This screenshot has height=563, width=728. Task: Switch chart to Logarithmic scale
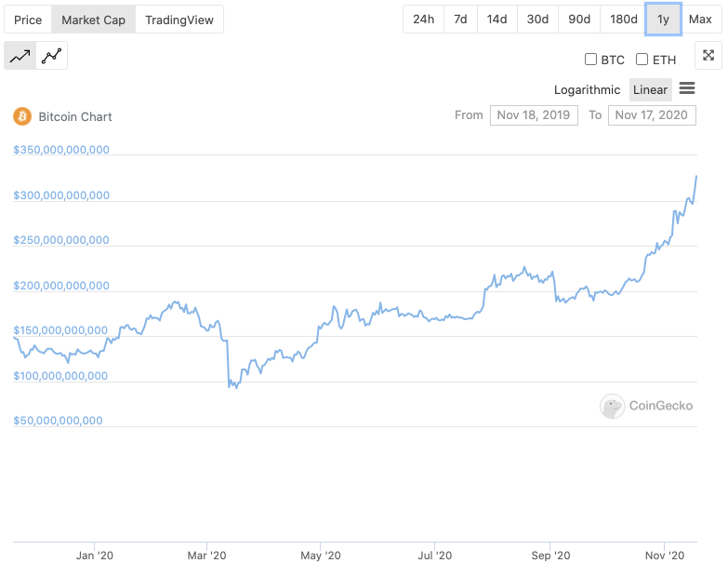587,89
